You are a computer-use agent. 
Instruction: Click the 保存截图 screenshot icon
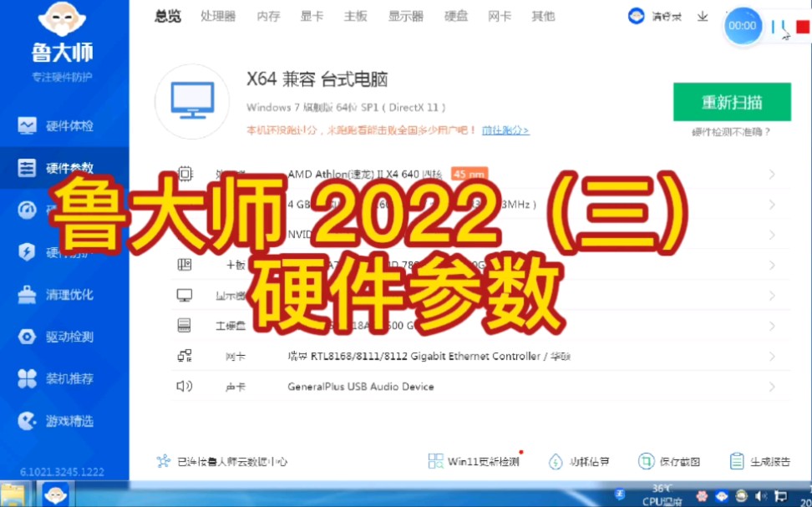coord(645,460)
